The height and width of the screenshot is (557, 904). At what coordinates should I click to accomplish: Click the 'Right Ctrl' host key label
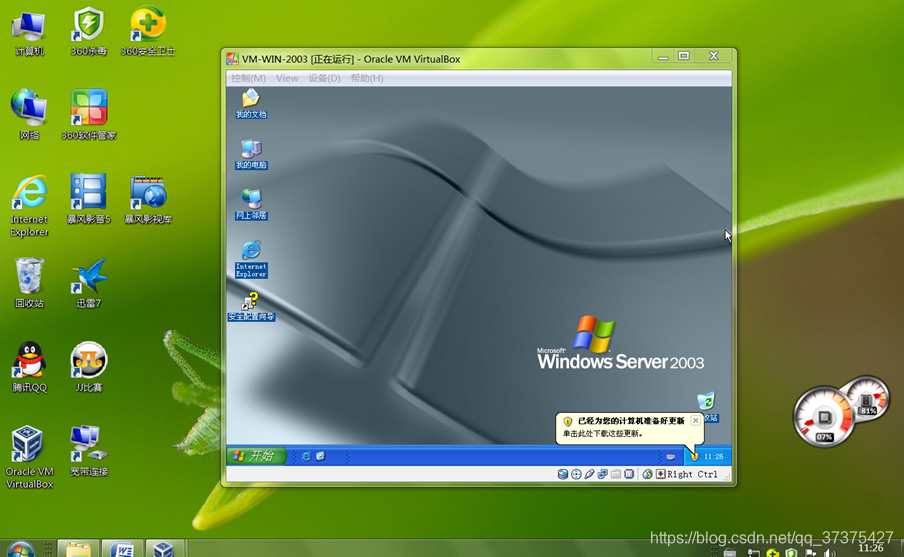tap(692, 474)
